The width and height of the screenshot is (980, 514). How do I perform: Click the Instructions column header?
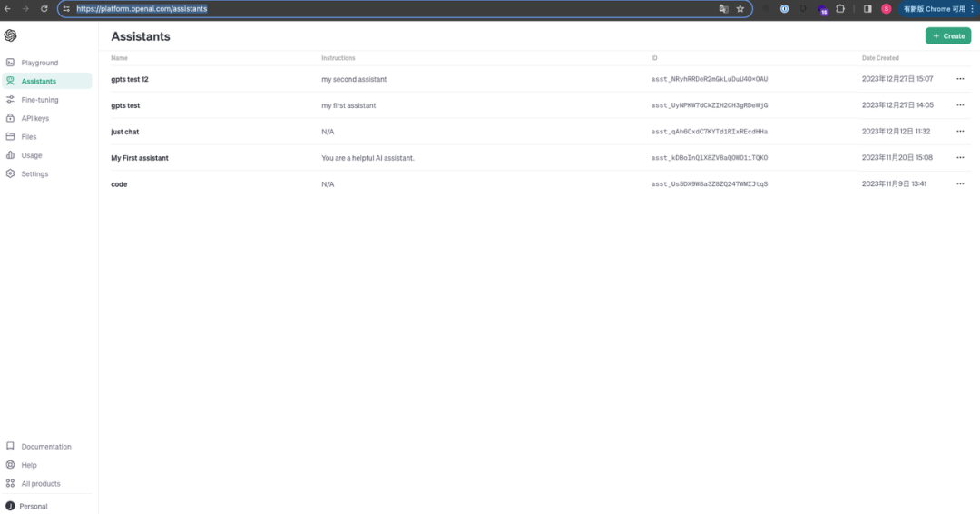338,58
